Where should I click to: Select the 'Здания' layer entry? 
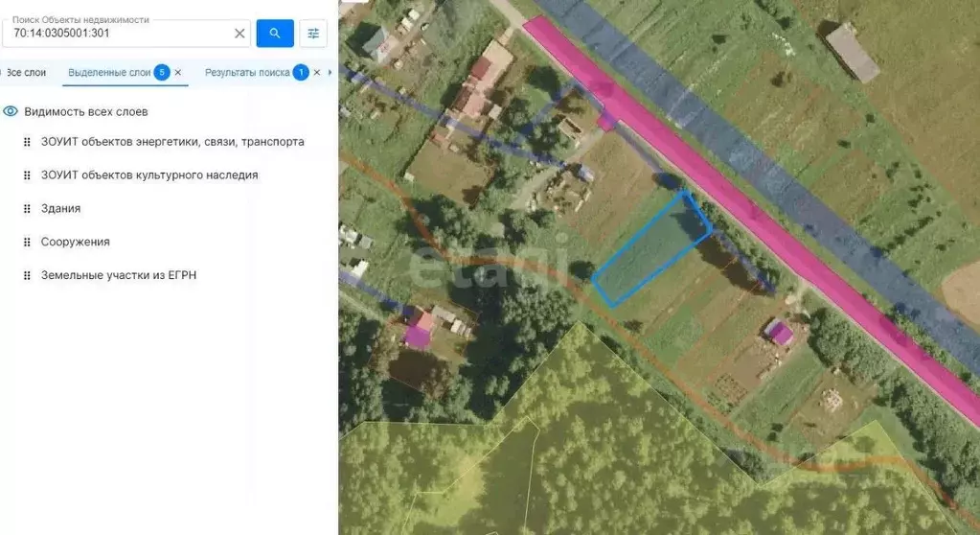pyautogui.click(x=60, y=209)
